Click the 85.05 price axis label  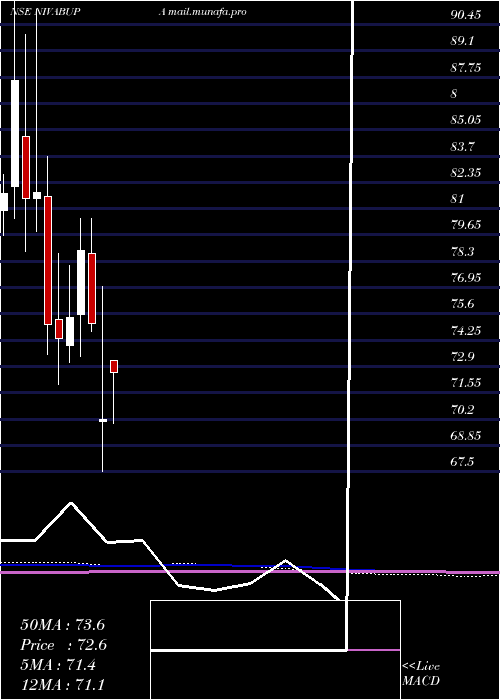pyautogui.click(x=466, y=120)
